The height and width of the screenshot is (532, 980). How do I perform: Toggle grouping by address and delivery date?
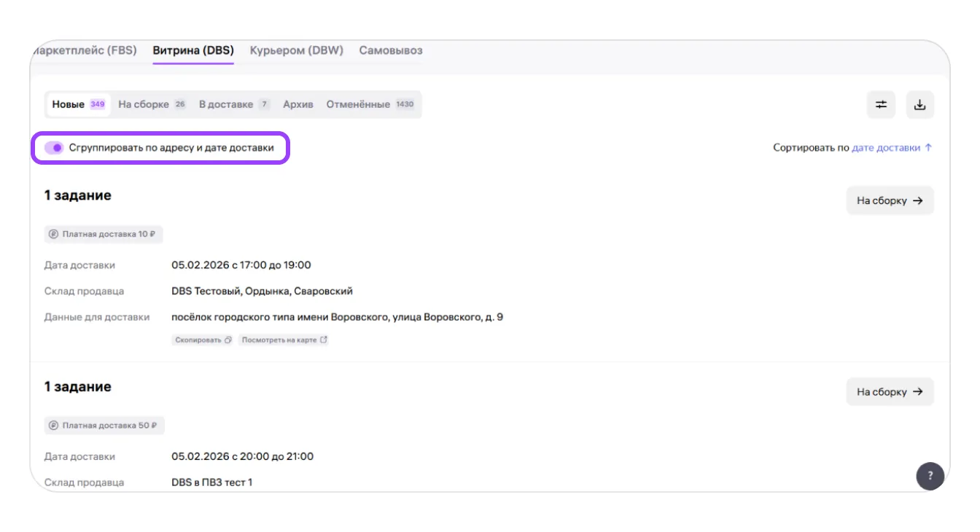[x=54, y=147]
